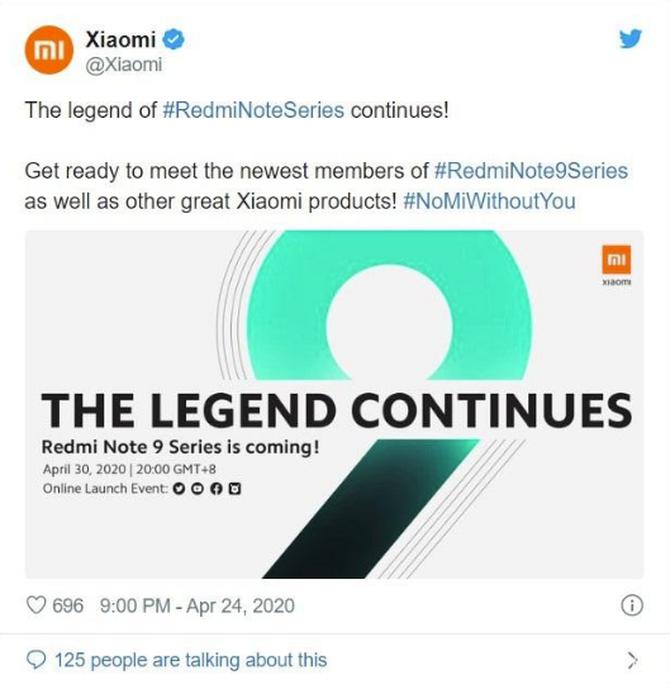Open the "The Legend Continues" banner image
The width and height of the screenshot is (670, 689).
[335, 400]
